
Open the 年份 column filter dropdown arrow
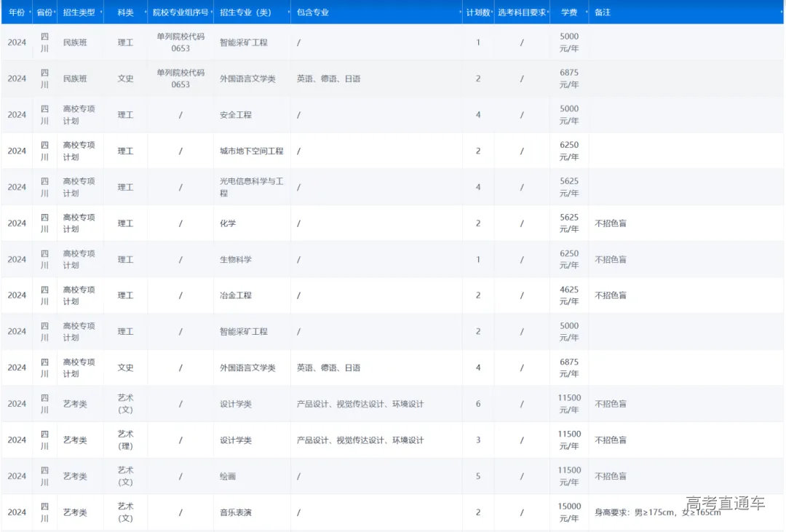click(29, 13)
